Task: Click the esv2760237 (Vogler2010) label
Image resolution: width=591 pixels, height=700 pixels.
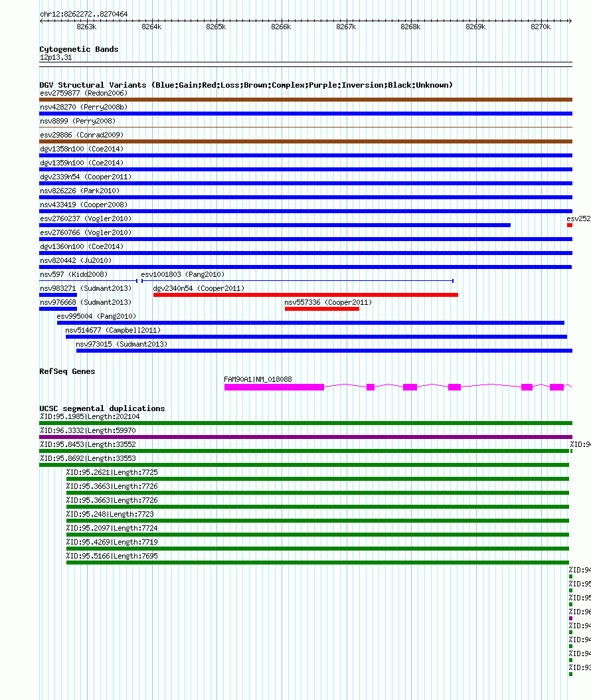Action: [x=86, y=219]
